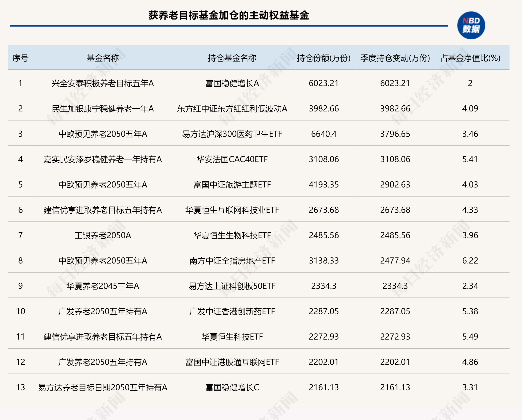The height and width of the screenshot is (420, 522).
Task: Click row number 7
Action: coord(20,235)
